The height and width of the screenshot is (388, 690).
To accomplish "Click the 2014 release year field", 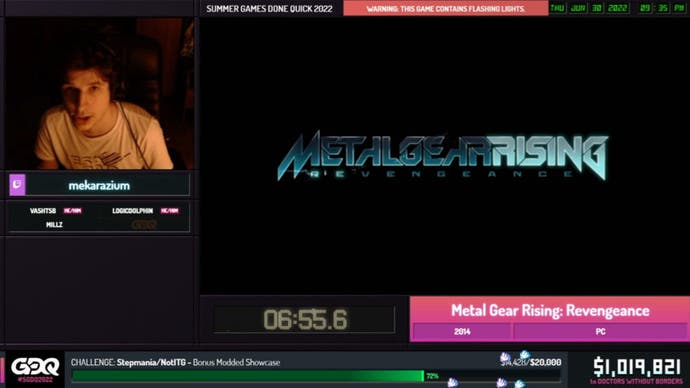I will (x=462, y=332).
